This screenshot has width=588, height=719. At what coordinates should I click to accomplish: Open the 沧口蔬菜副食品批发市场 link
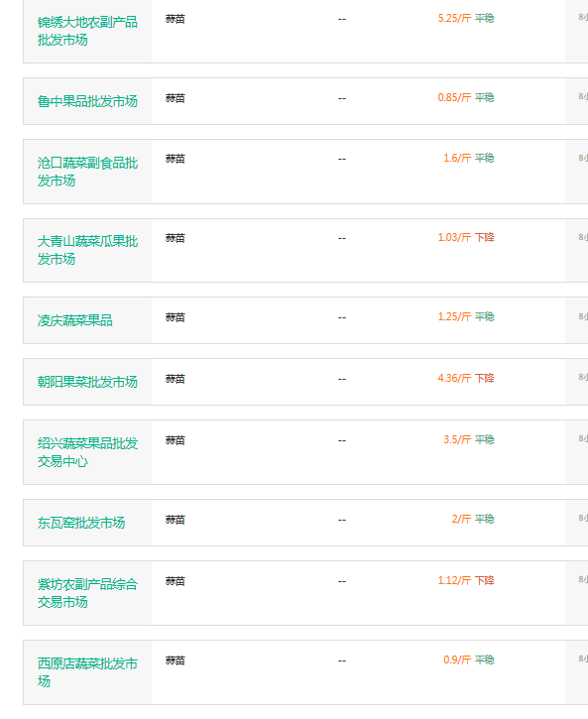click(87, 172)
